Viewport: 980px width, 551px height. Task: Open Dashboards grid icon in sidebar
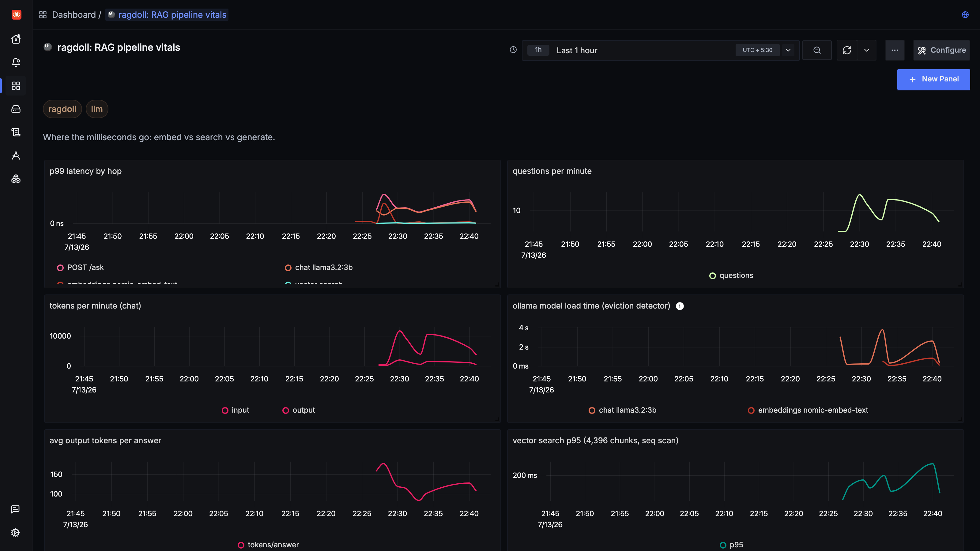[x=16, y=86]
